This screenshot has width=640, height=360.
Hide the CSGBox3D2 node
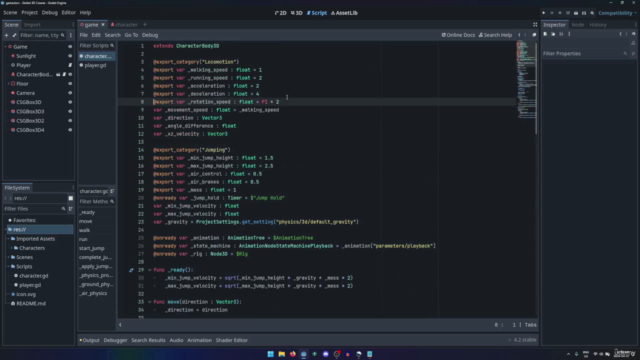pyautogui.click(x=70, y=121)
